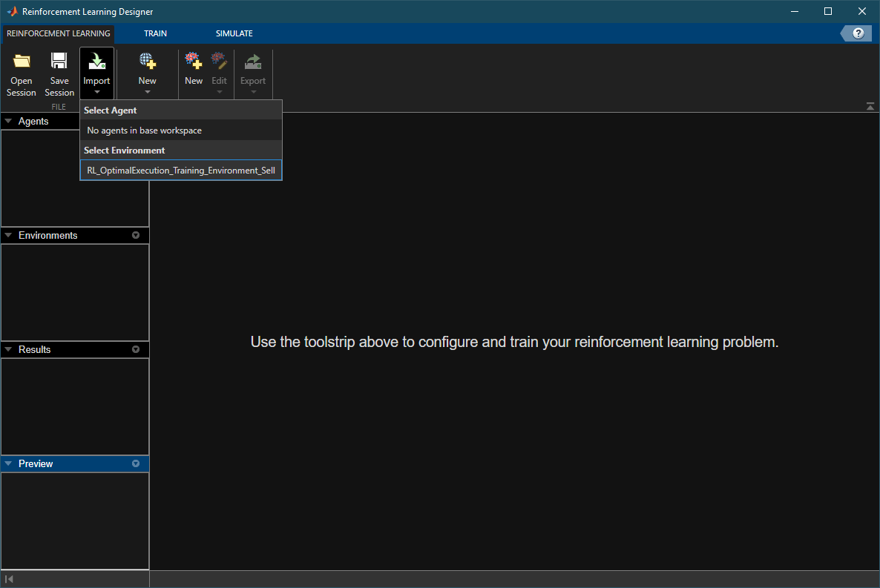Minimize the Reinforcement Learning Designer window
The width and height of the screenshot is (880, 588).
(794, 11)
